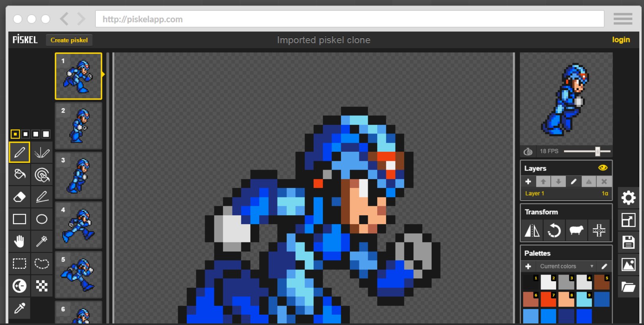Click the Flip transform icon
Screen dimensions: 644x325
[x=532, y=230]
